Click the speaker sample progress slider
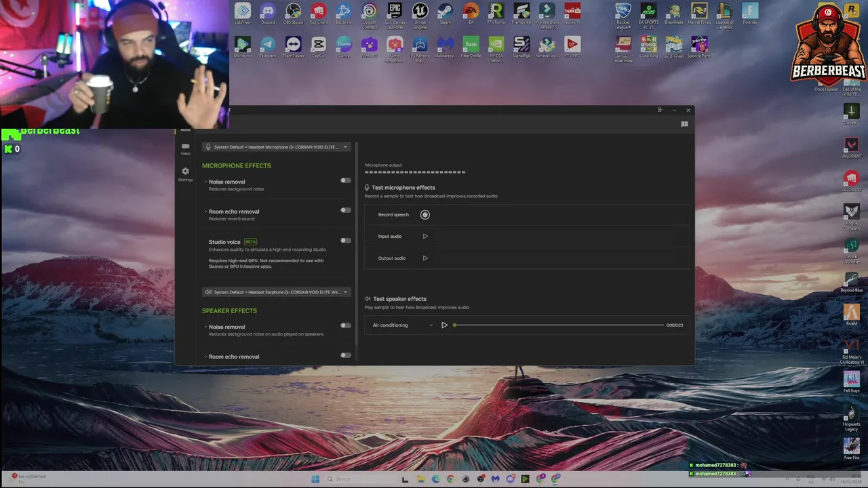 [x=559, y=325]
